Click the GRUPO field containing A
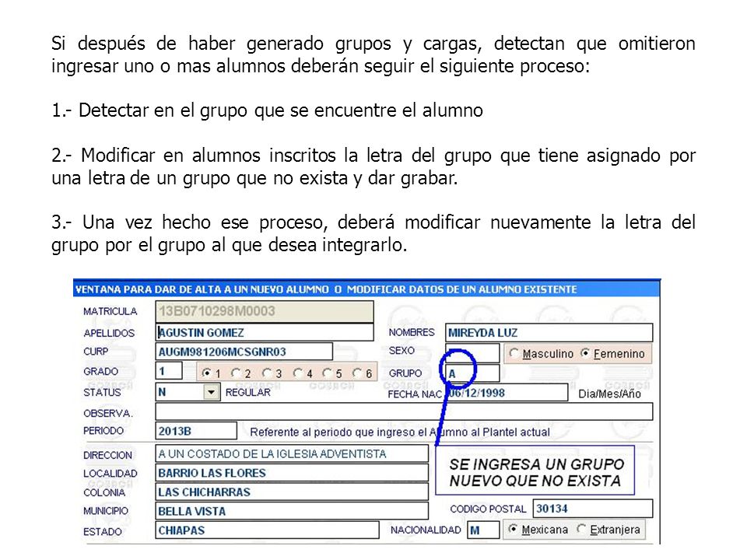This screenshot has width=747, height=560. coord(472,373)
